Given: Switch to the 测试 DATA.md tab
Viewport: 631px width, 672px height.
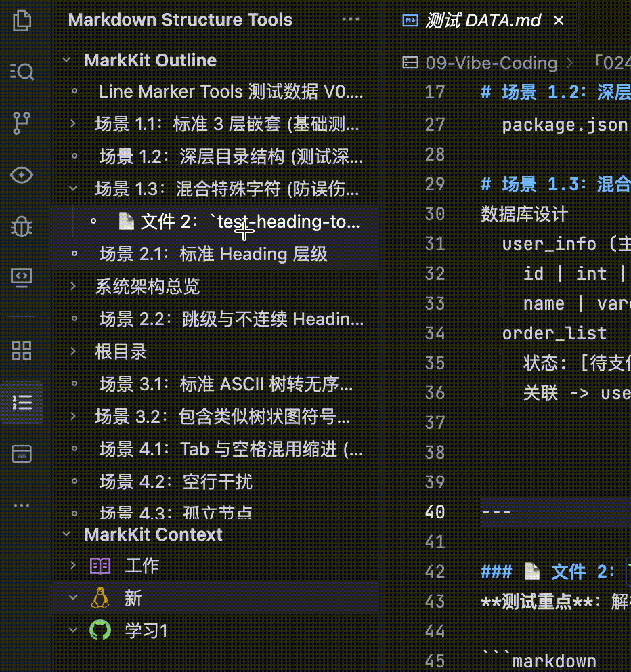Looking at the screenshot, I should (x=483, y=20).
